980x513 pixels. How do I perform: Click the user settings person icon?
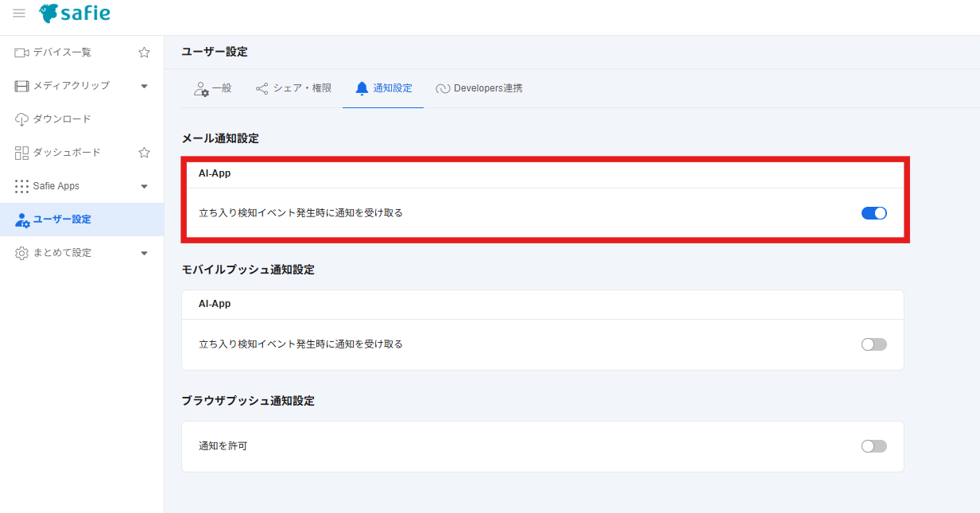coord(22,220)
